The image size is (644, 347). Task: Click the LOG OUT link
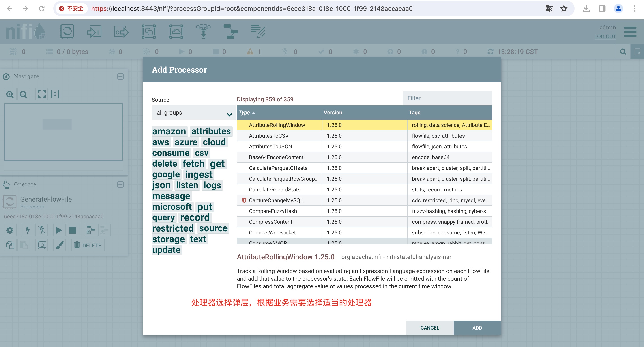[605, 36]
